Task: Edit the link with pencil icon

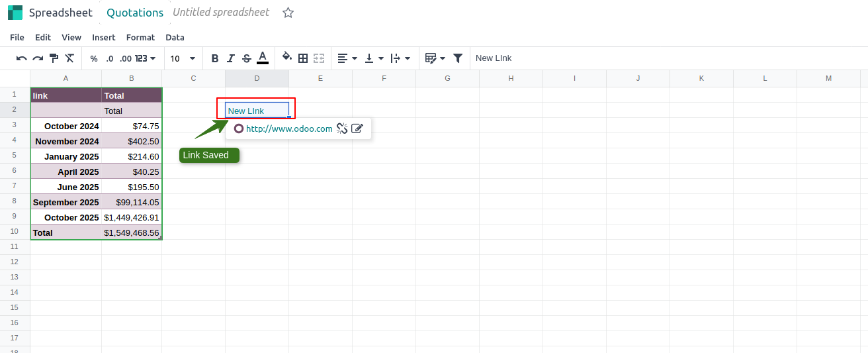Action: pyautogui.click(x=357, y=128)
